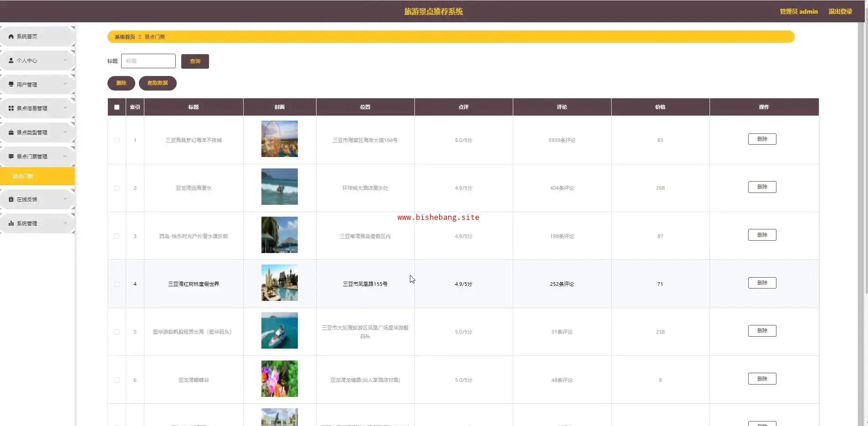Screen dimensions: 868x426
Task: Click the 查询 search button
Action: coord(195,61)
